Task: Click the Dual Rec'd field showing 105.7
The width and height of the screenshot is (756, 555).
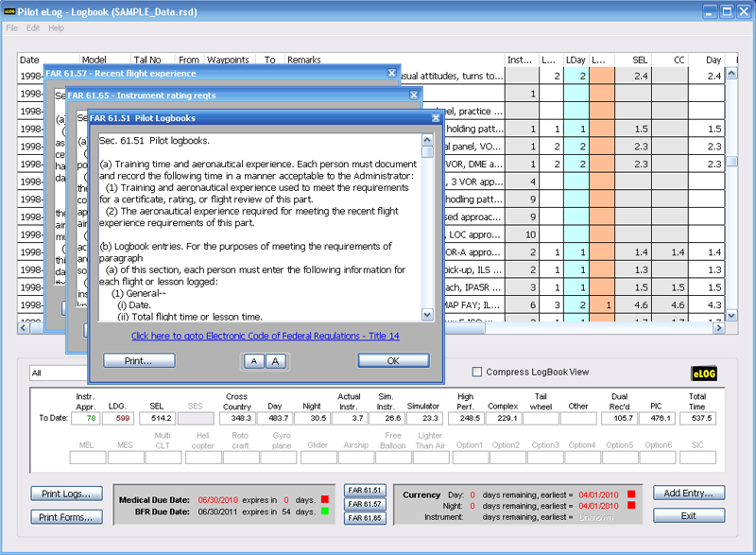Action: [620, 418]
